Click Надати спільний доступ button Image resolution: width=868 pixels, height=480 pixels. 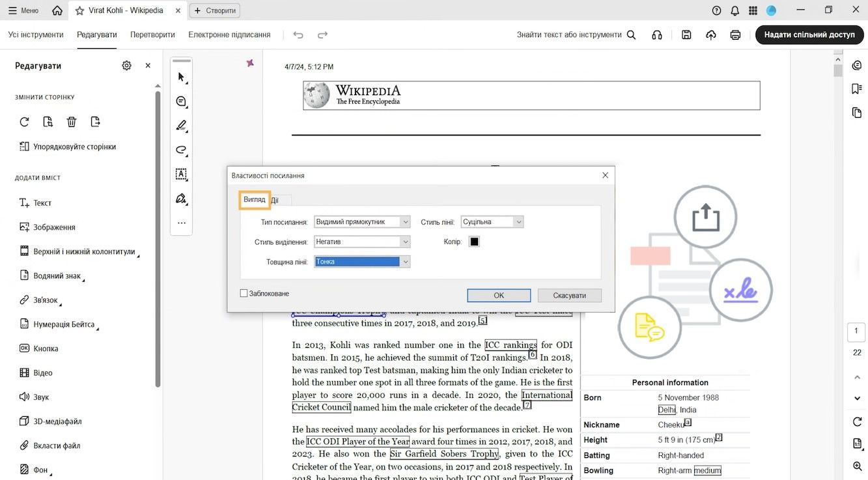(x=809, y=35)
